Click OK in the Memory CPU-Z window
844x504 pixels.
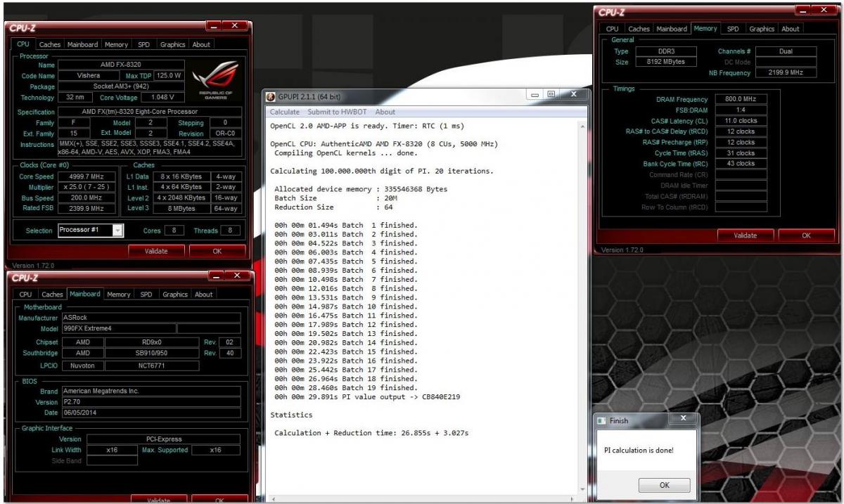click(806, 235)
